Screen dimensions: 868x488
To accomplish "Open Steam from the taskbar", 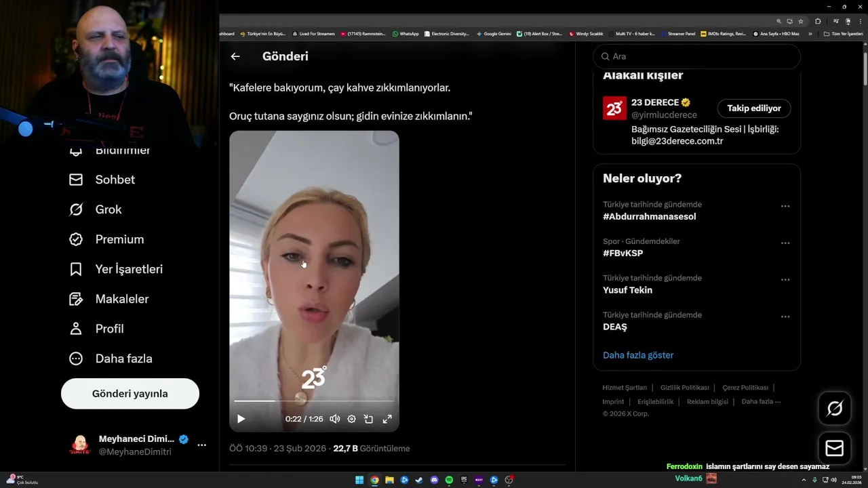I will [x=419, y=480].
